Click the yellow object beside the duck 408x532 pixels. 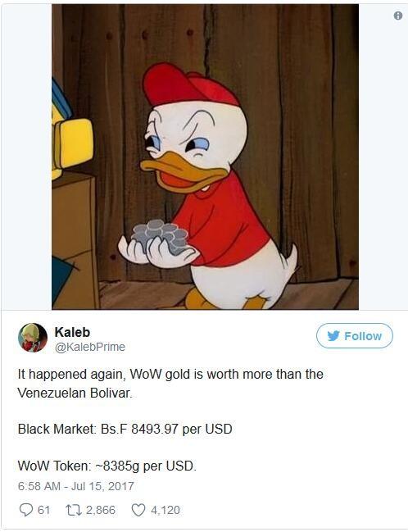[72, 143]
